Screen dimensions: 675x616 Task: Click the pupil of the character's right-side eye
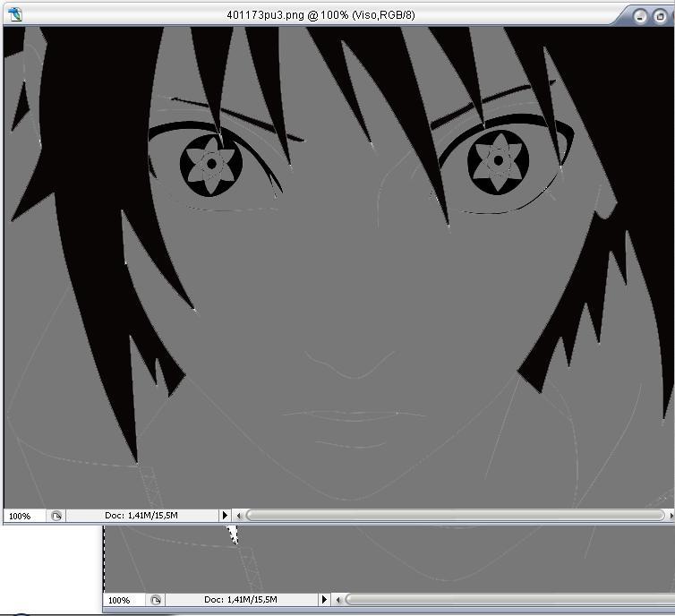495,162
